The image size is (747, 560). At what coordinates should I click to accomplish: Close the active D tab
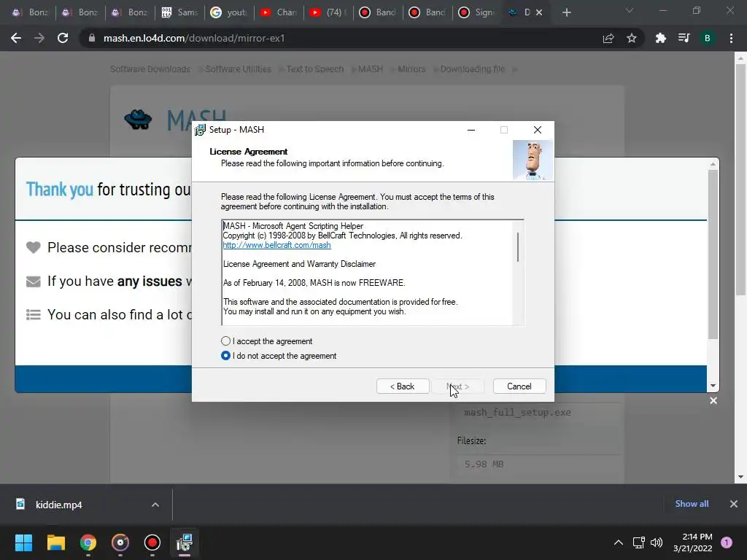539,12
